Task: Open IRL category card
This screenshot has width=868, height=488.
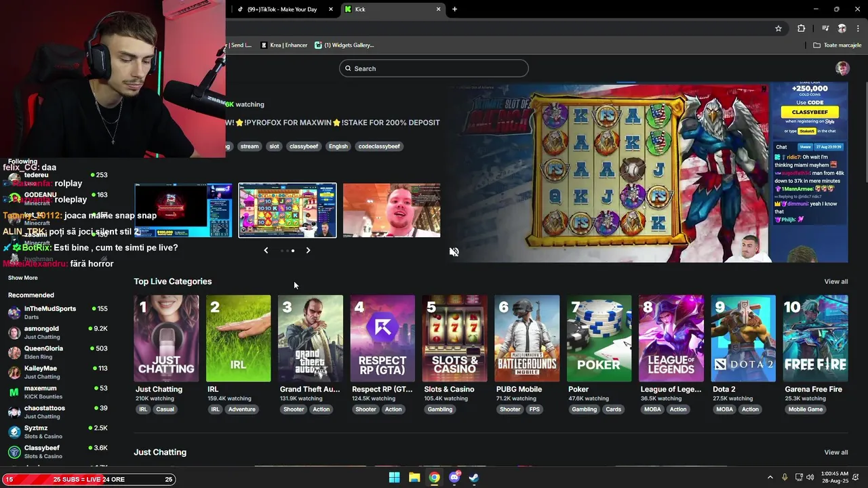Action: pyautogui.click(x=238, y=338)
